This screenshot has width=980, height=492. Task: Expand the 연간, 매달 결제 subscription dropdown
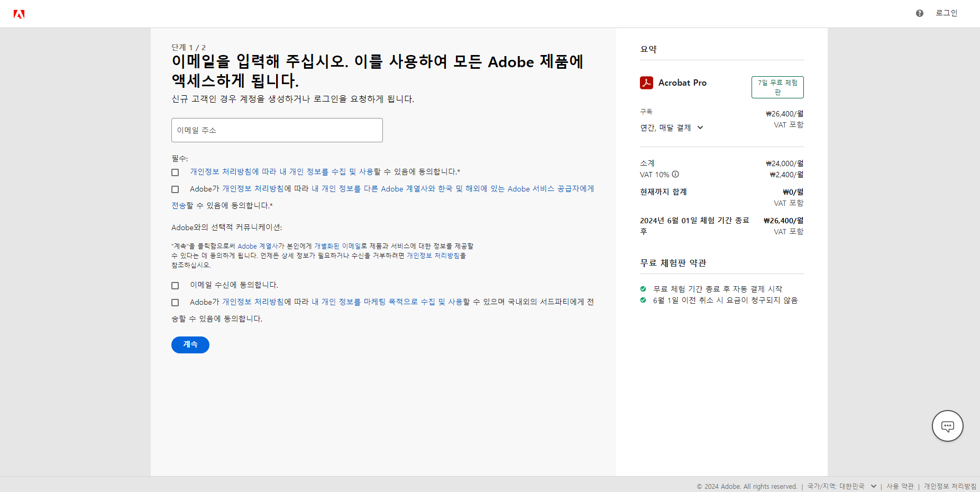[672, 127]
